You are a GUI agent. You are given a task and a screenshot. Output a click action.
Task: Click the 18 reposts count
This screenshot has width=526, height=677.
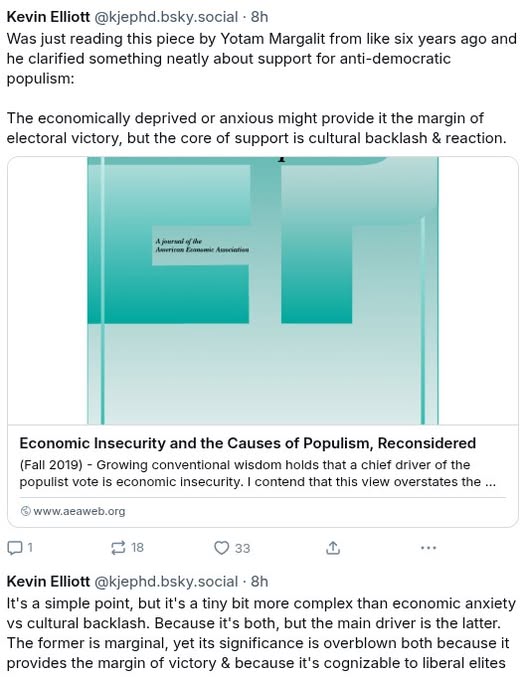pos(137,548)
